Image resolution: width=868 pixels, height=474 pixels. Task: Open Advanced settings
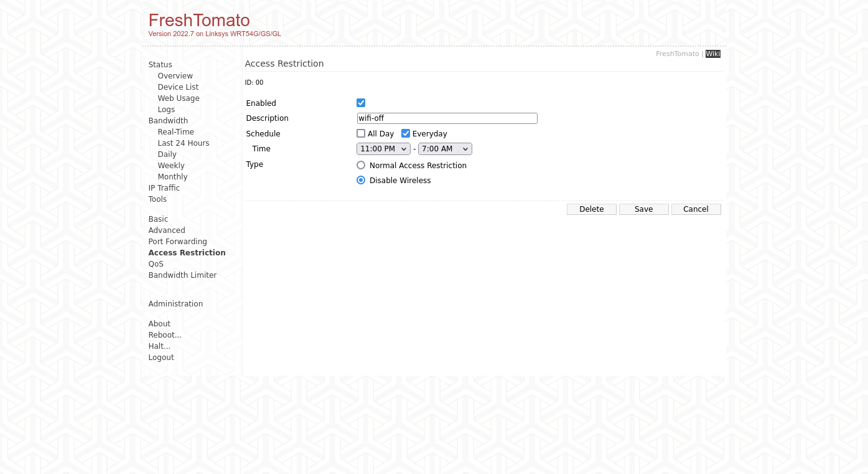167,230
